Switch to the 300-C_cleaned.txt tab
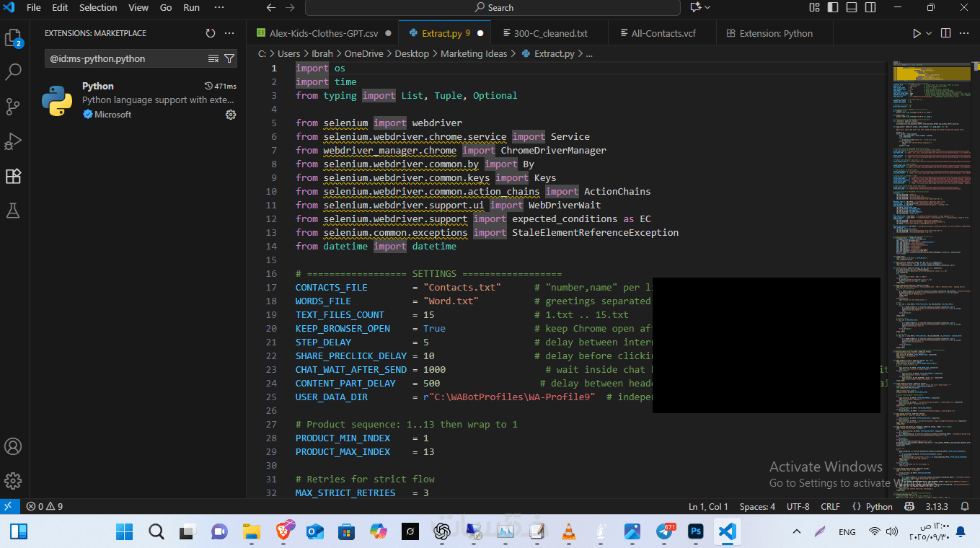 click(550, 33)
